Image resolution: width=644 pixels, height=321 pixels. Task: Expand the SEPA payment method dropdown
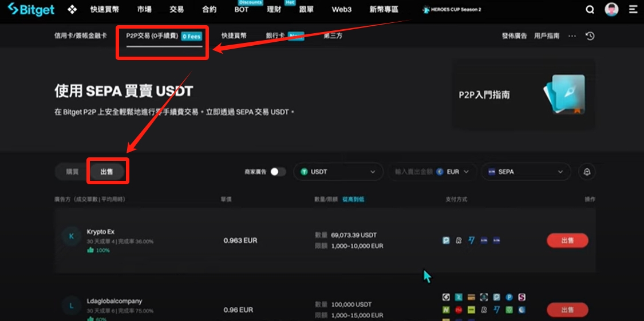pyautogui.click(x=526, y=172)
